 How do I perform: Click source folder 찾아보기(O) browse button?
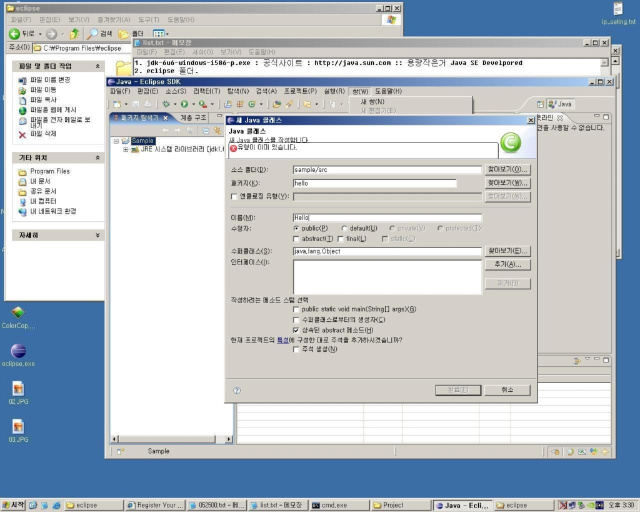[x=508, y=169]
